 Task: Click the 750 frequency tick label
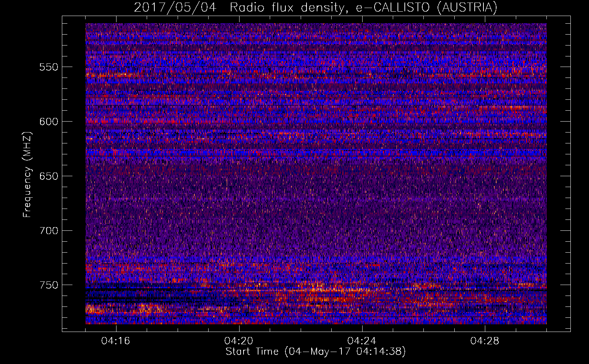(x=49, y=285)
